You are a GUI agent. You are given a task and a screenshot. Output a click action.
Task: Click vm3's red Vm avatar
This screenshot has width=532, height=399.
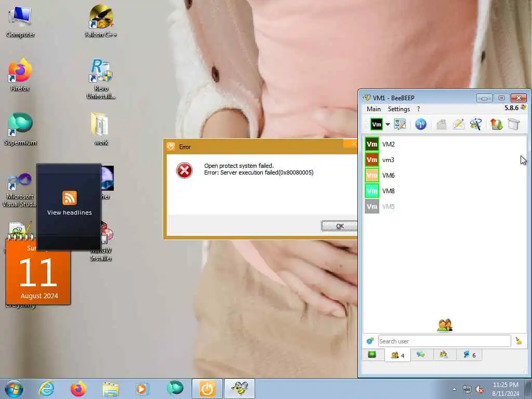click(372, 160)
